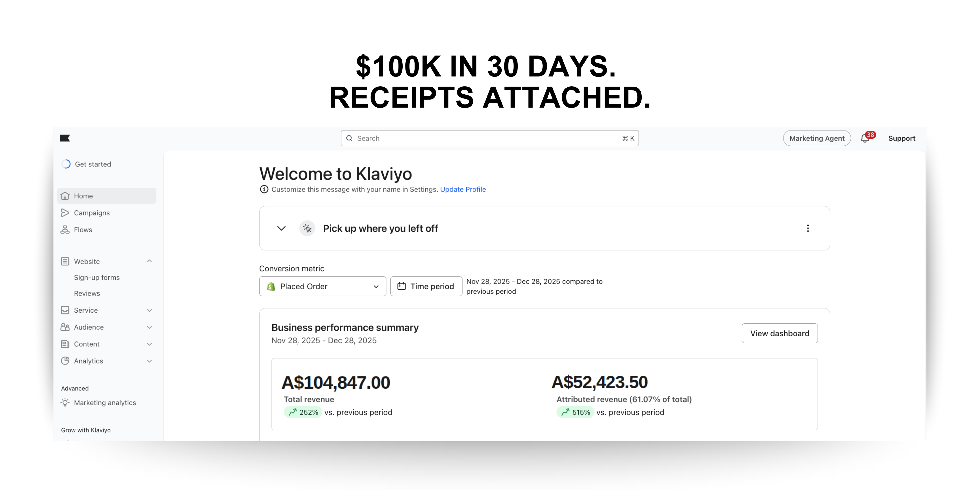Click the Home house icon
Screen dimensions: 980x490
click(65, 196)
